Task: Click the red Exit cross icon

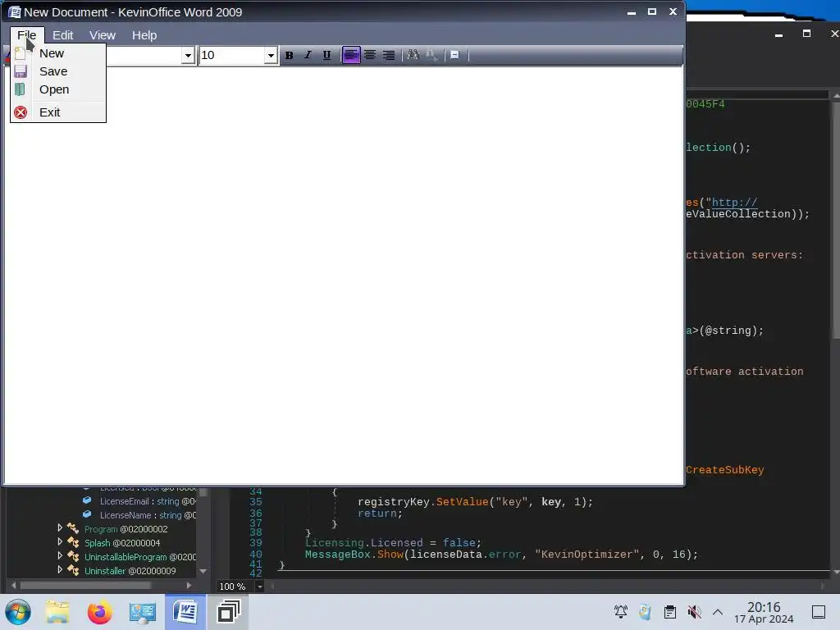Action: (x=21, y=112)
